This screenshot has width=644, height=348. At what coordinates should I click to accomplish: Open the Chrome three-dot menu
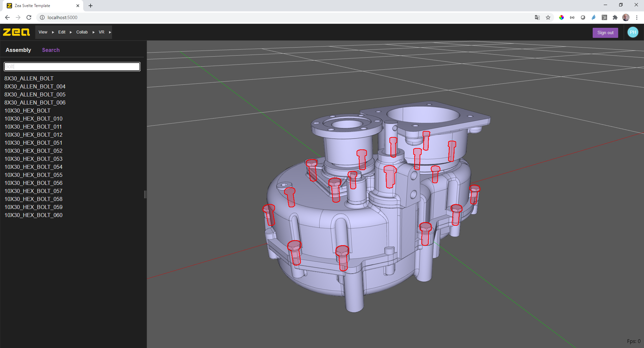(x=637, y=17)
